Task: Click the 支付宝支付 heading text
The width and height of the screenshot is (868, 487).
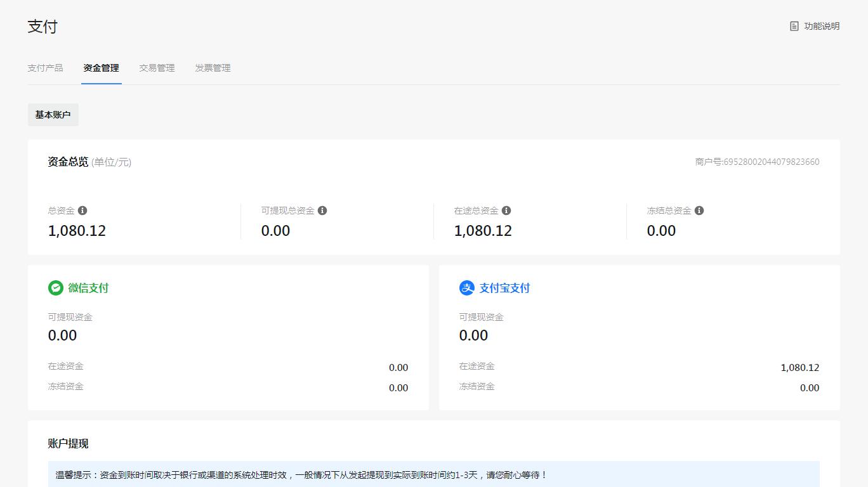Action: click(x=504, y=288)
